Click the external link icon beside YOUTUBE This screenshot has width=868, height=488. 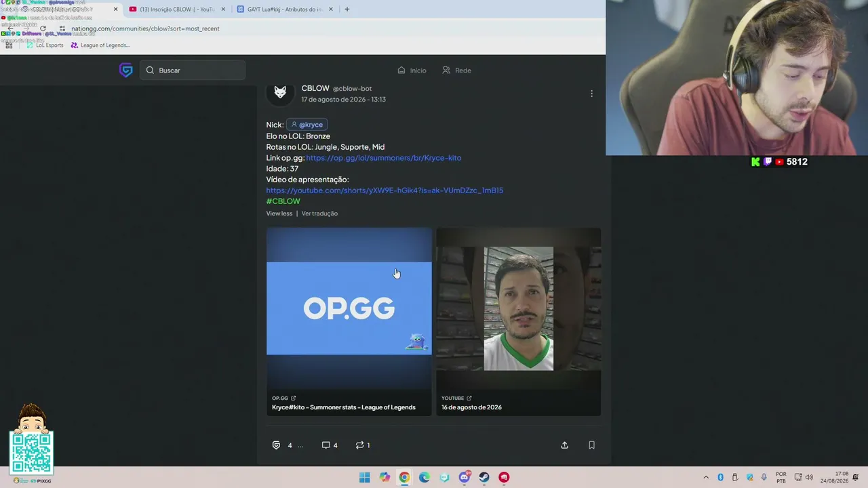pyautogui.click(x=469, y=399)
